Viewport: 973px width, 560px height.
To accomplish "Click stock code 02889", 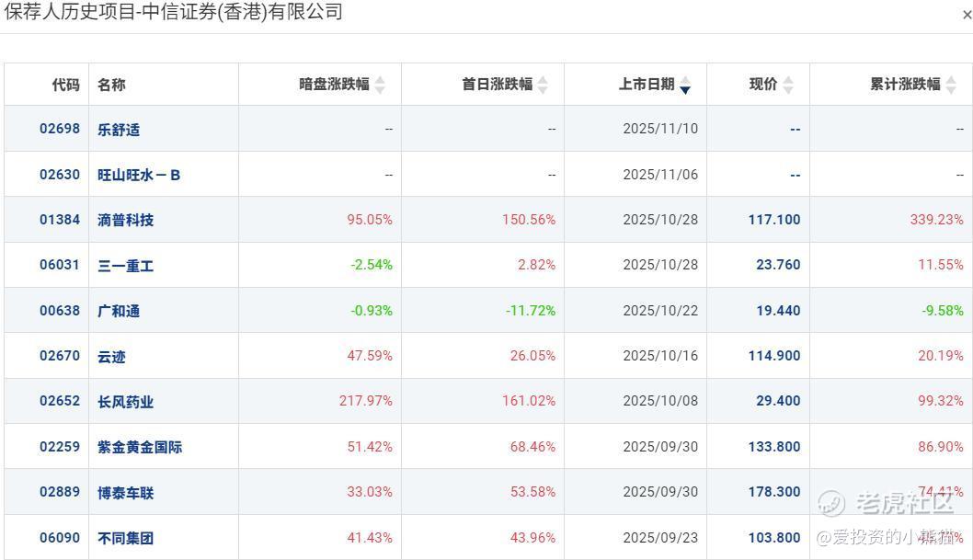I will [60, 492].
